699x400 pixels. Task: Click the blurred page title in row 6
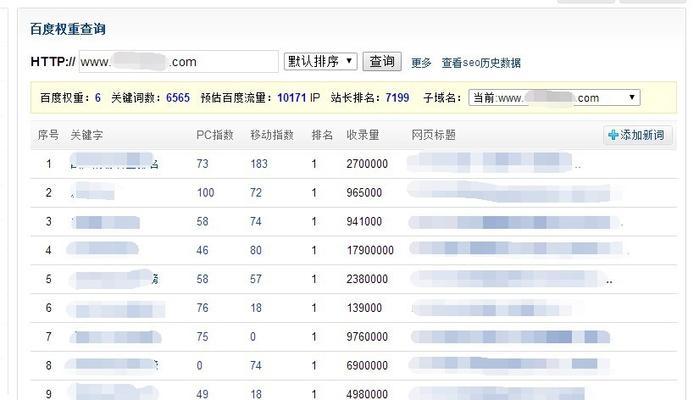[492, 308]
